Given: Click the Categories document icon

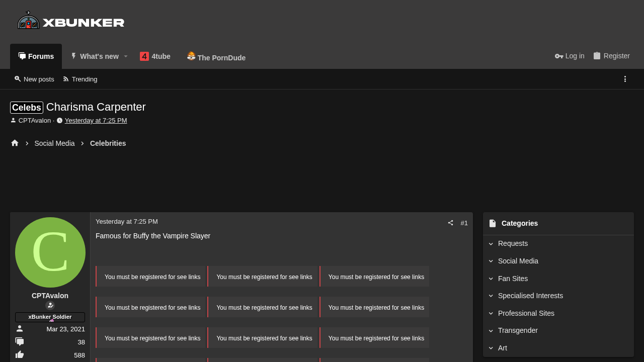Looking at the screenshot, I should 493,223.
